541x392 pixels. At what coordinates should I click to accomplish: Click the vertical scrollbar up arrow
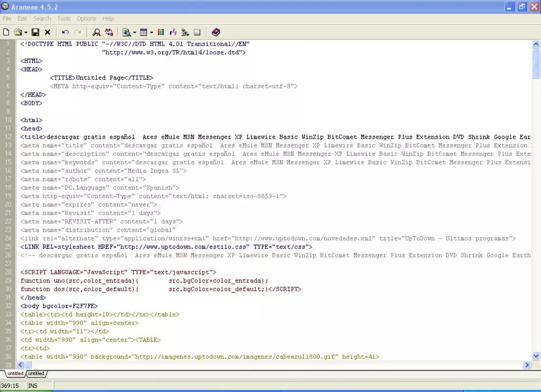coord(536,44)
